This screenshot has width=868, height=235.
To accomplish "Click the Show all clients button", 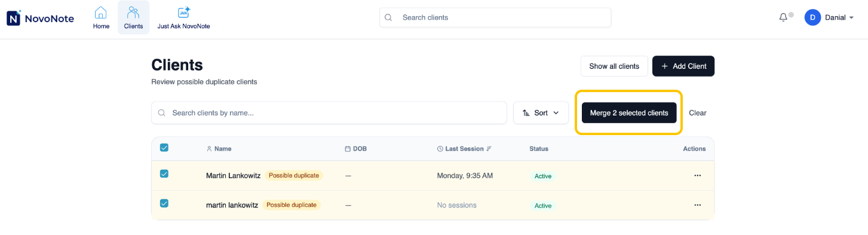I will (x=614, y=66).
